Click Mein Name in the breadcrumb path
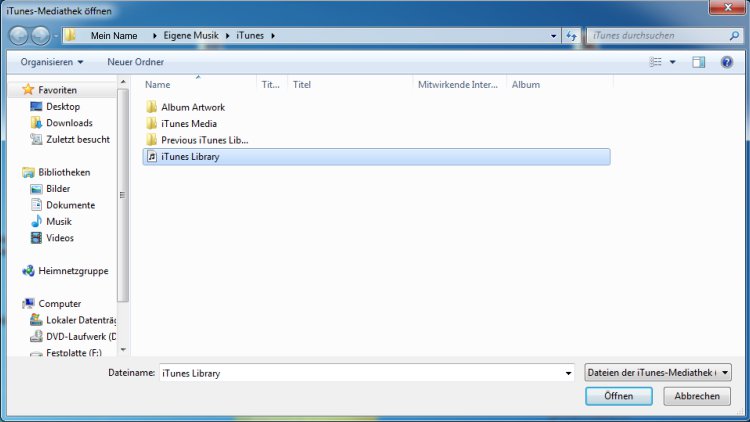The height and width of the screenshot is (422, 750). tap(114, 36)
